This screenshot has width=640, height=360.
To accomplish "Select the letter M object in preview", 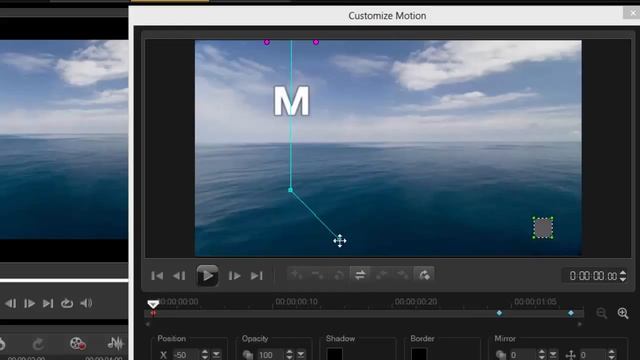I will tap(291, 101).
